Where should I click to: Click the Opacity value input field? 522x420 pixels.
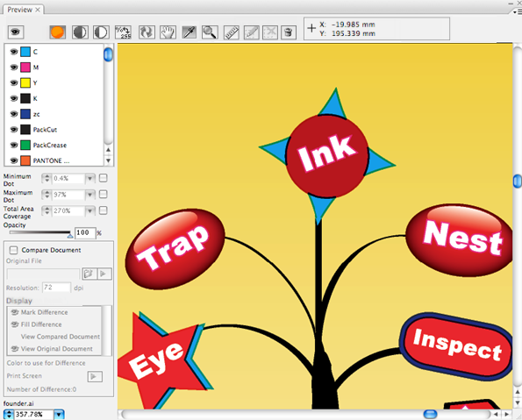tap(85, 232)
